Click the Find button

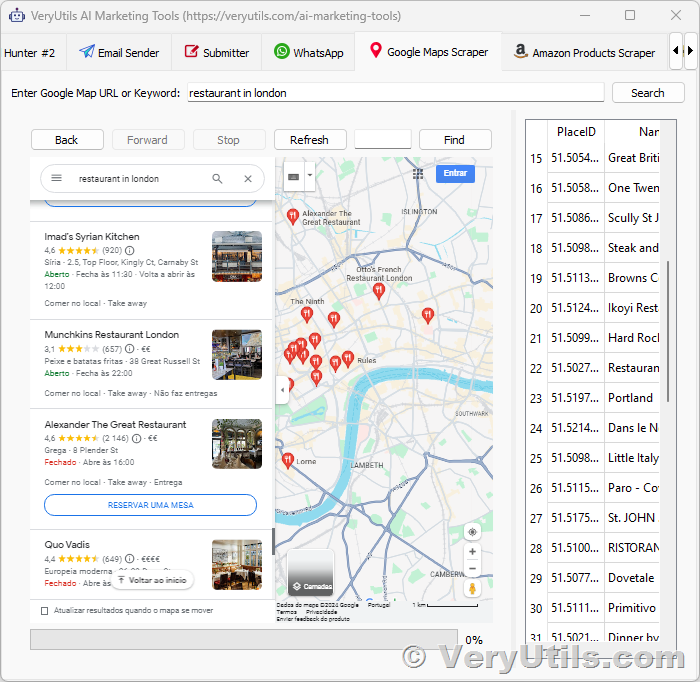(x=455, y=140)
